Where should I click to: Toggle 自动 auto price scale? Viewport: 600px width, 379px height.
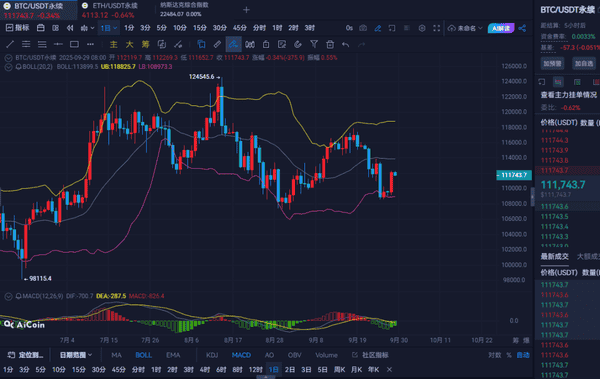coord(523,355)
